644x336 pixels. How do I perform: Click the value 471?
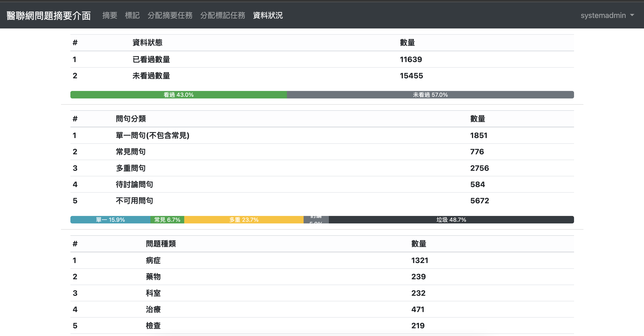(418, 309)
